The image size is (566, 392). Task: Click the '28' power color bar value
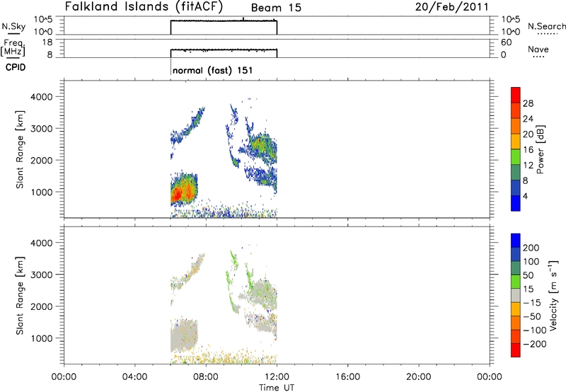(x=528, y=103)
